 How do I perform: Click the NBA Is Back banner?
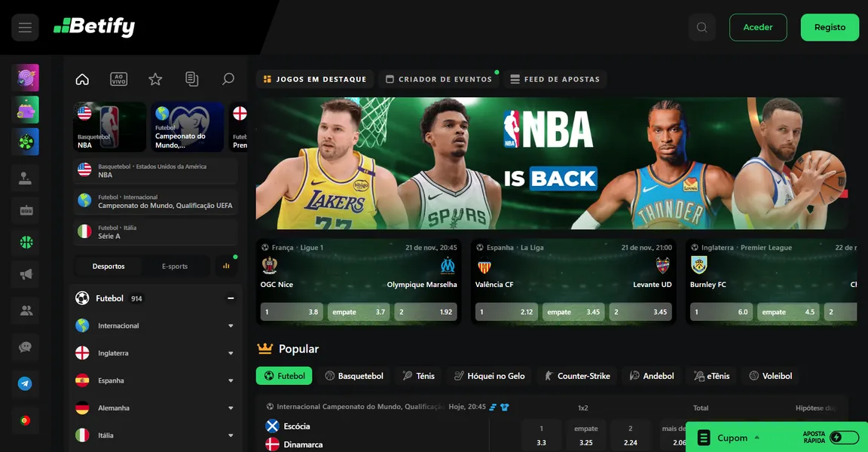(552, 163)
